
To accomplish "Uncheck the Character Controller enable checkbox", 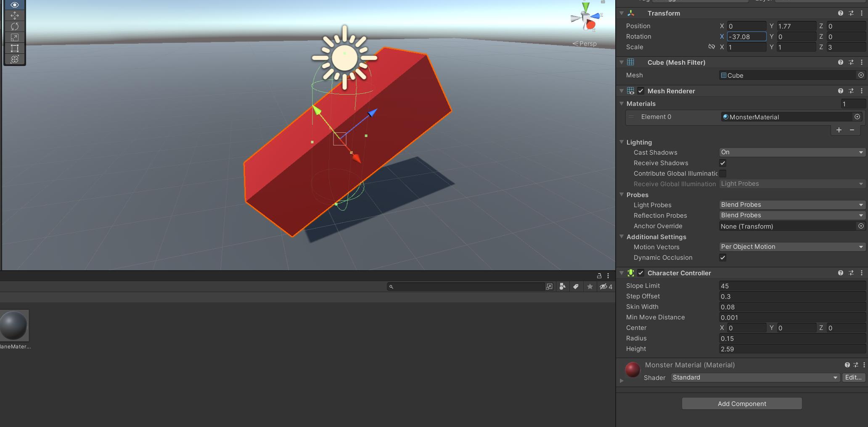I will pos(641,273).
